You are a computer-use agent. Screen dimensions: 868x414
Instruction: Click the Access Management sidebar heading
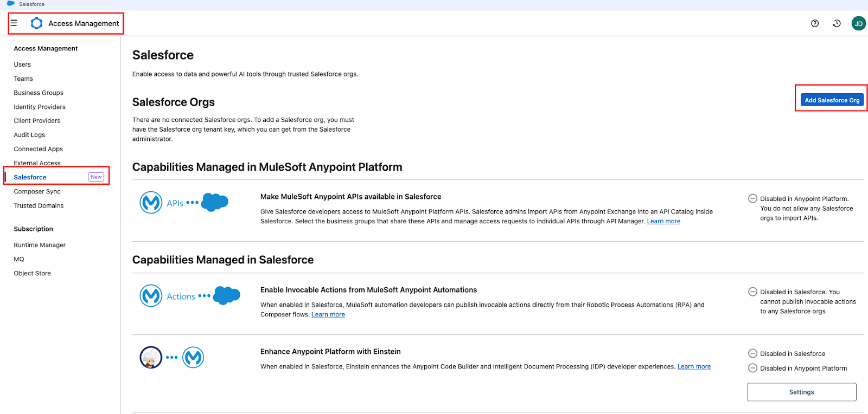click(46, 48)
